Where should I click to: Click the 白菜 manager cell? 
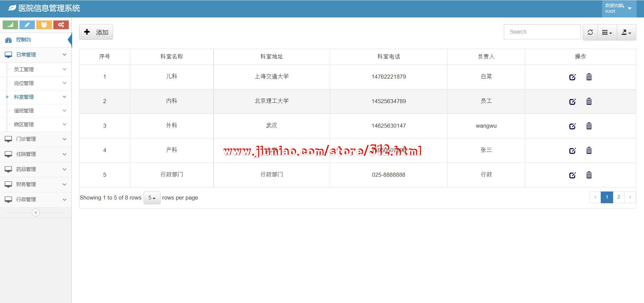[486, 77]
